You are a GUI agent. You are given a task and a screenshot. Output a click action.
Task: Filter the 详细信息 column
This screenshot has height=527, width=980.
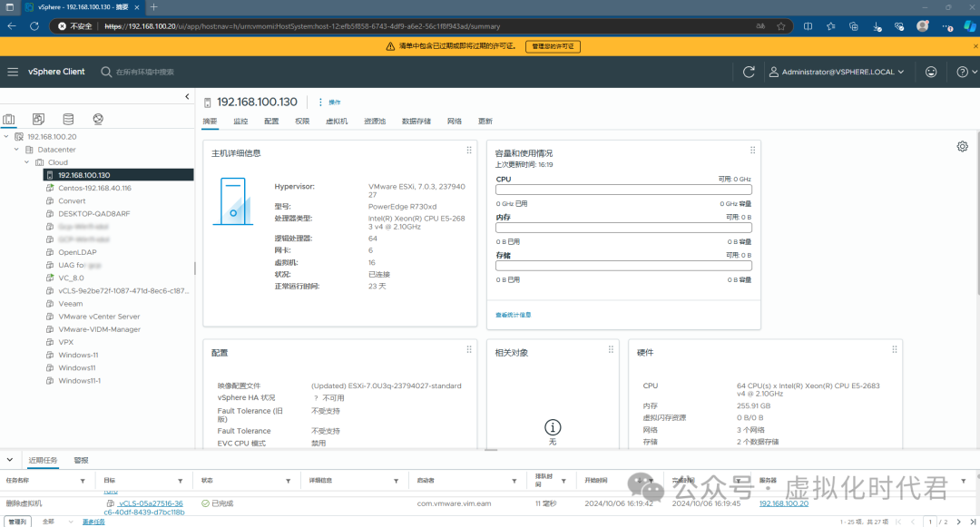(396, 481)
